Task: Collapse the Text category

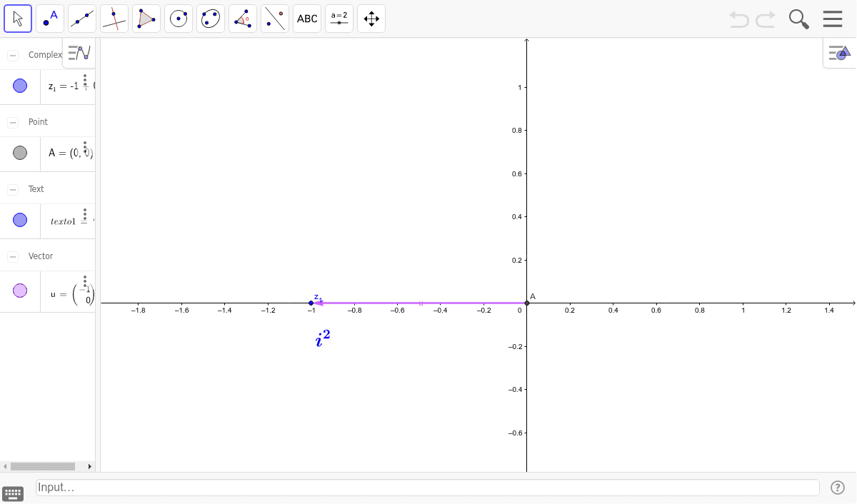Action: [13, 189]
